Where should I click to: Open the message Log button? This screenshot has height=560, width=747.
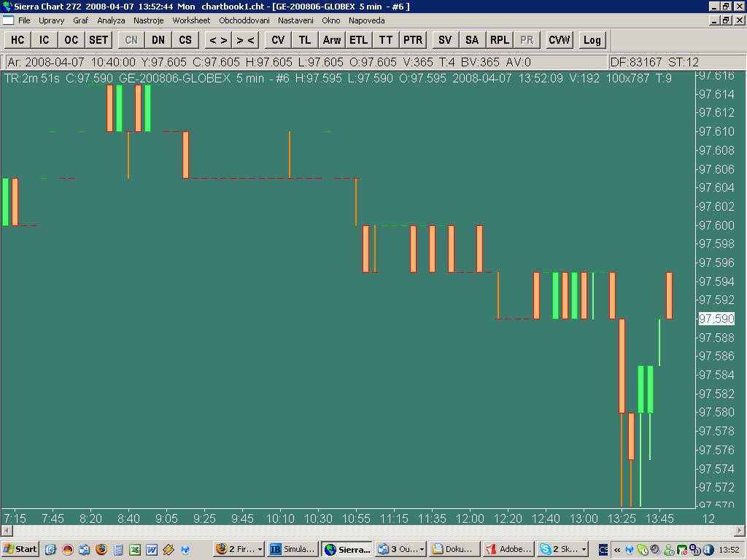point(592,40)
